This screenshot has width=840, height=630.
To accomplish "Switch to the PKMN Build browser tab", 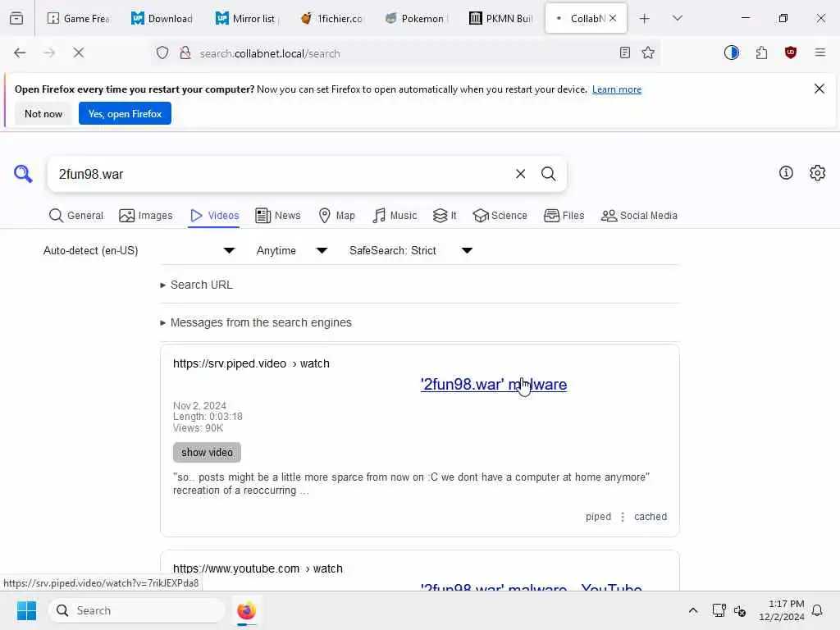I will (x=500, y=18).
